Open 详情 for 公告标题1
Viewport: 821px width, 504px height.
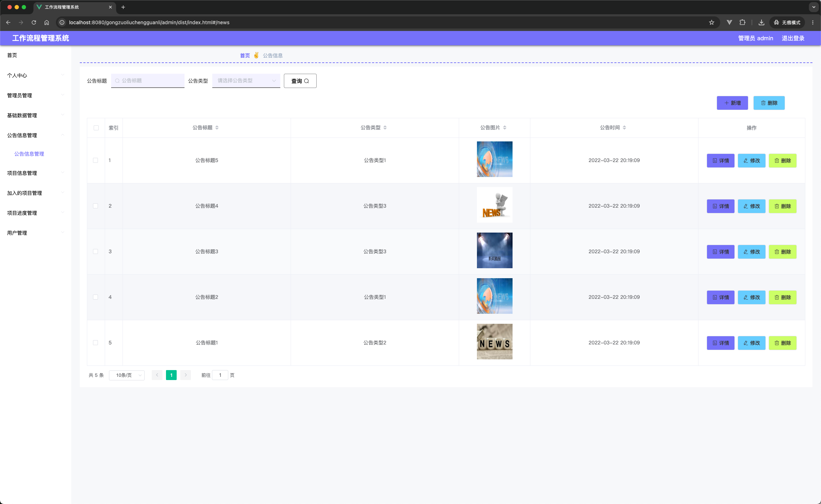(721, 343)
